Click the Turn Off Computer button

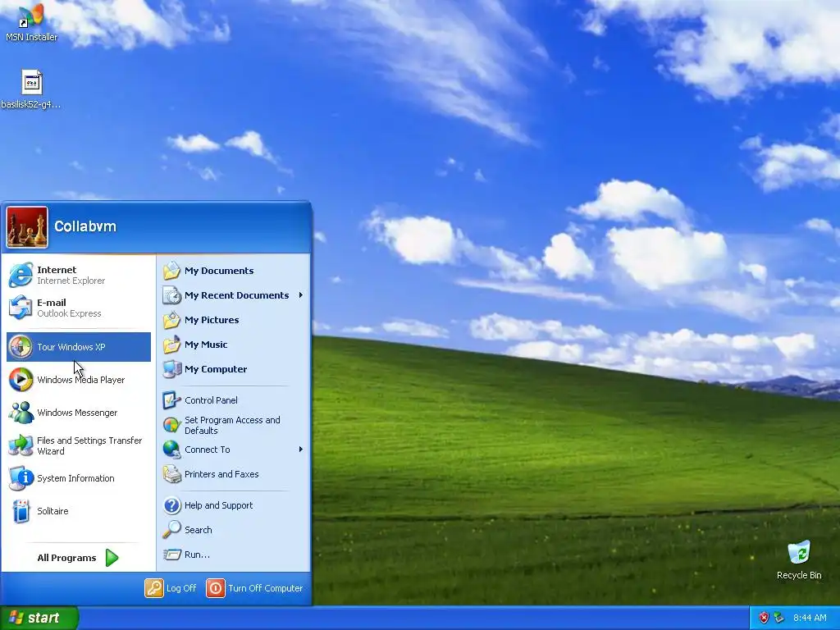pos(255,587)
